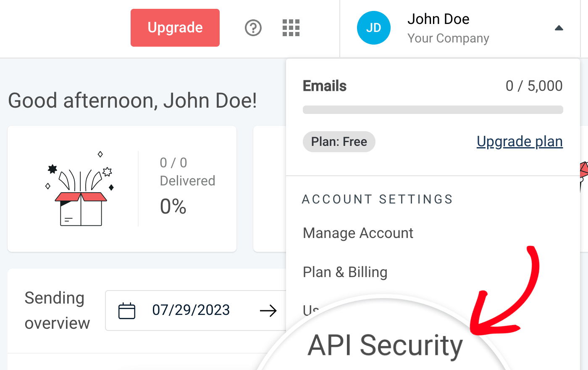Click the JD avatar circle
Screen dimensions: 588x370
pyautogui.click(x=373, y=28)
